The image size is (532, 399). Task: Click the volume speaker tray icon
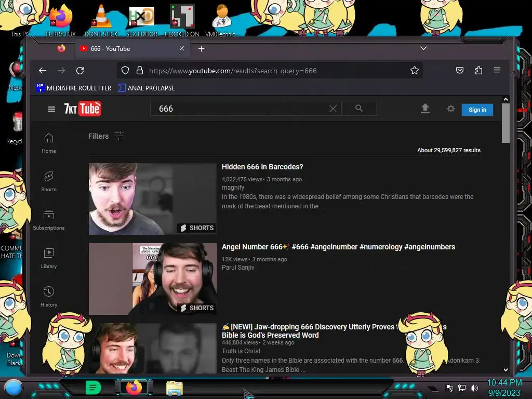(474, 388)
